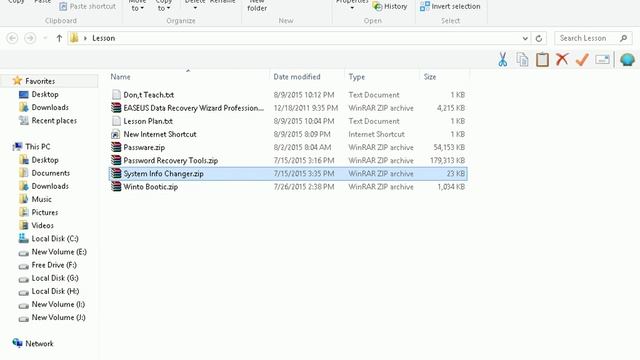
Task: Click the orange checkmark Properties icon
Action: click(x=582, y=60)
